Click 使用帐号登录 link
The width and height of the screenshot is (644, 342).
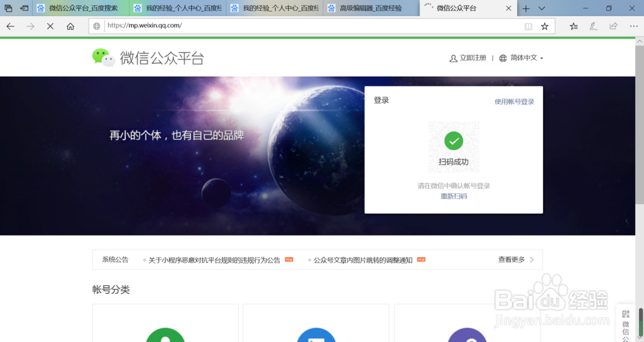pos(514,102)
